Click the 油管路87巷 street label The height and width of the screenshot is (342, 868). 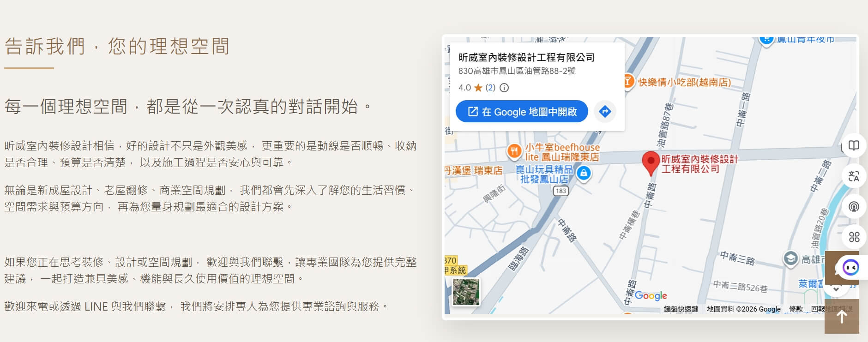(665, 125)
